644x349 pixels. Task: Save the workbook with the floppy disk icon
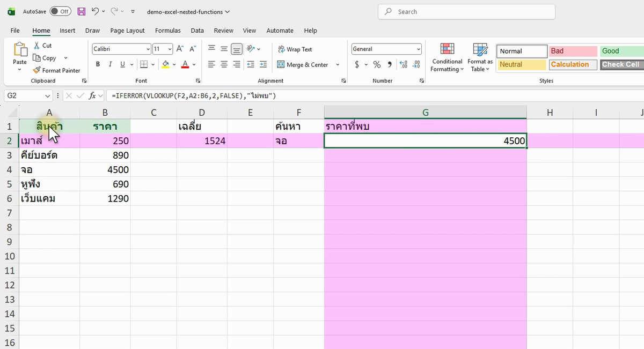click(82, 11)
